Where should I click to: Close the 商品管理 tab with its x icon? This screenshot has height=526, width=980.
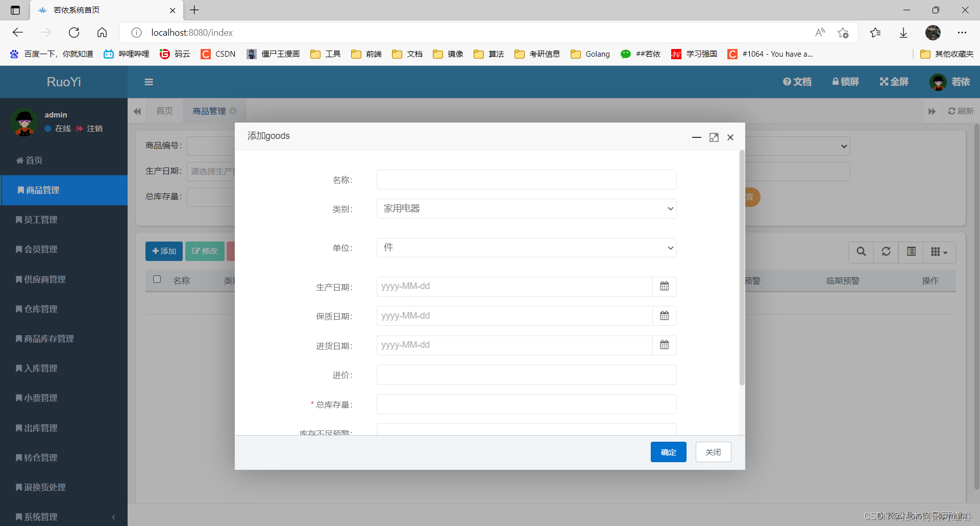[x=233, y=111]
